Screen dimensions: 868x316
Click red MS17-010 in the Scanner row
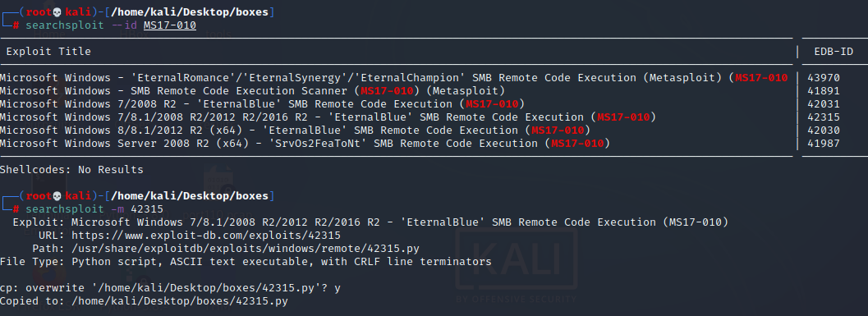[x=387, y=91]
